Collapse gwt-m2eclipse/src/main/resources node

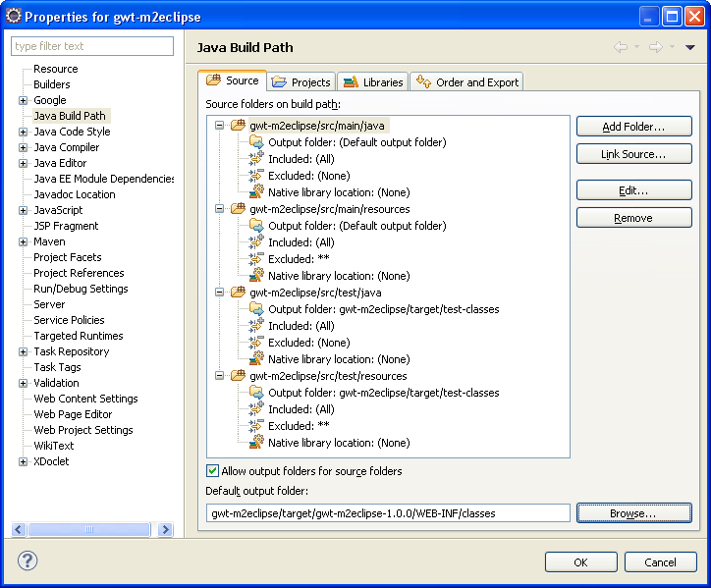pos(219,208)
